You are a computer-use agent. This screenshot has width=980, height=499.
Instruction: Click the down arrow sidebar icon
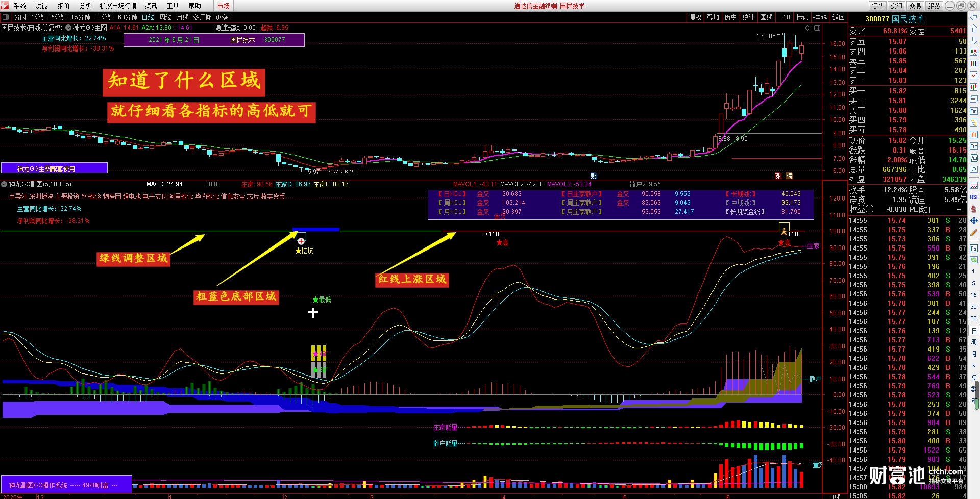click(x=974, y=40)
